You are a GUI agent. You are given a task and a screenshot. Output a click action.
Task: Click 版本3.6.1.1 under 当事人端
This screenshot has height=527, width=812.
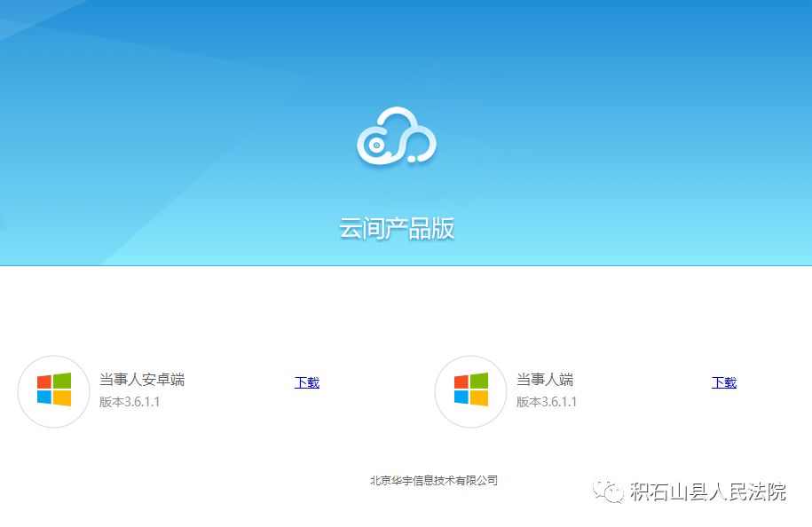pos(547,402)
